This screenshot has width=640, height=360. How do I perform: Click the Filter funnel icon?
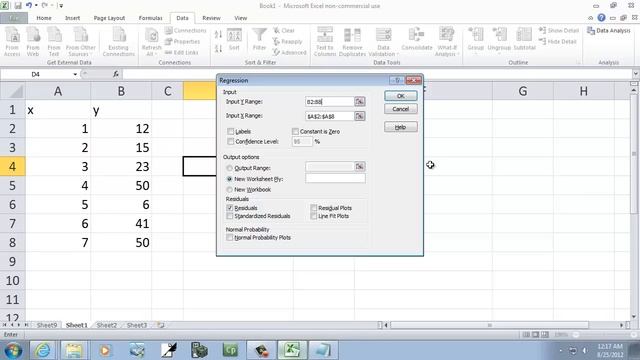(x=259, y=40)
